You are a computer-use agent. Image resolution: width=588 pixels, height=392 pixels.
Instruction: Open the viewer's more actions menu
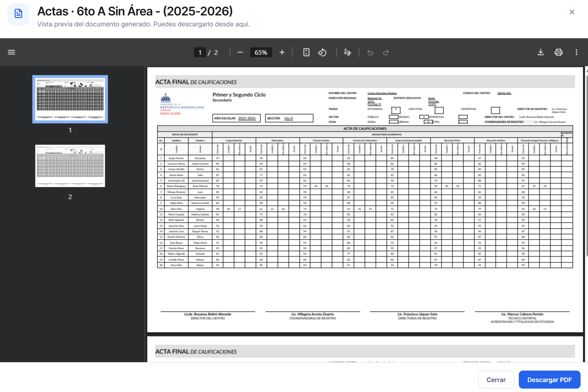pos(577,52)
